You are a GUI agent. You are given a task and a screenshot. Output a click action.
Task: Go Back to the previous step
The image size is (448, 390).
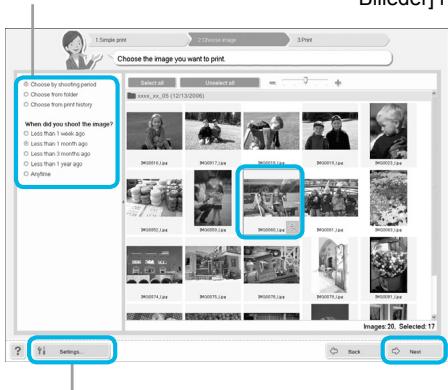[x=353, y=351]
